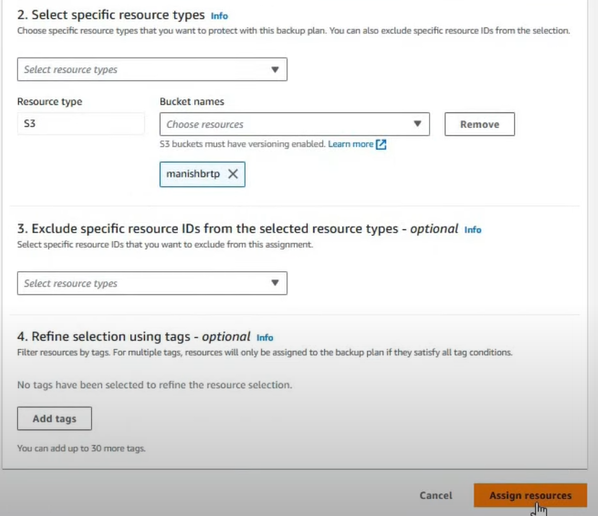Follow the Learn more versioning link
This screenshot has height=516, width=598.
tap(350, 144)
